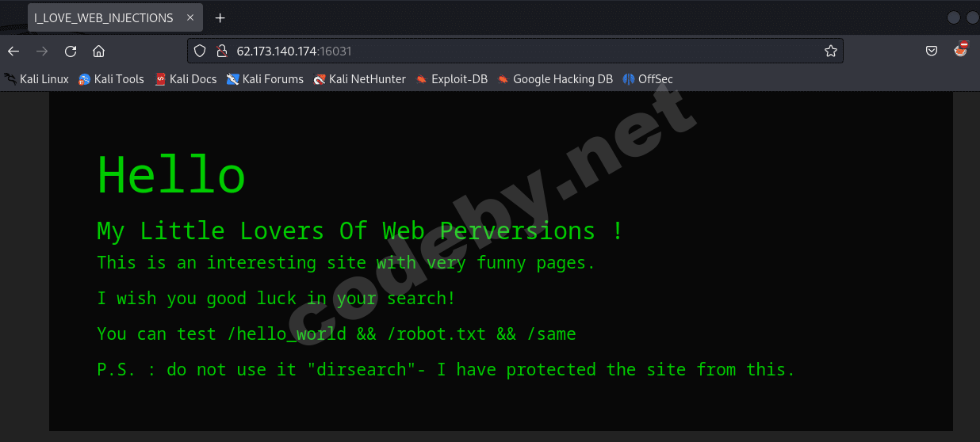Open the Exploit-DB bookmark
This screenshot has height=442, width=980.
click(452, 79)
